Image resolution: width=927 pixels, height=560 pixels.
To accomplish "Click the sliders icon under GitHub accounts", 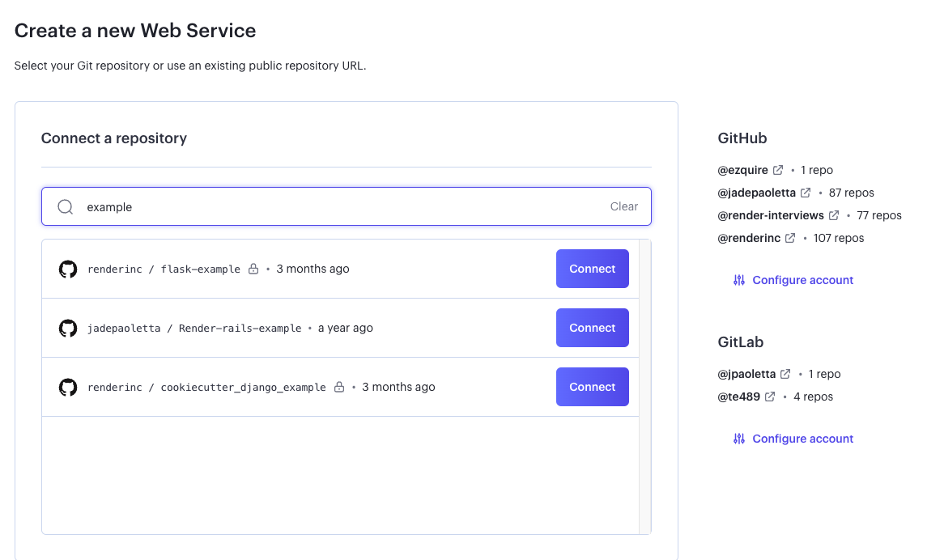I will coord(739,280).
